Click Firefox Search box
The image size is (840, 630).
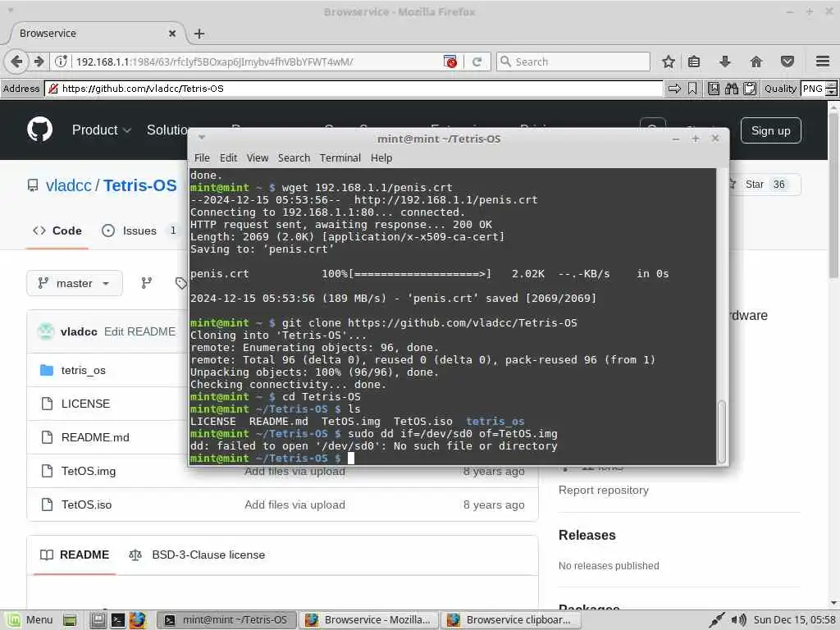pyautogui.click(x=573, y=62)
